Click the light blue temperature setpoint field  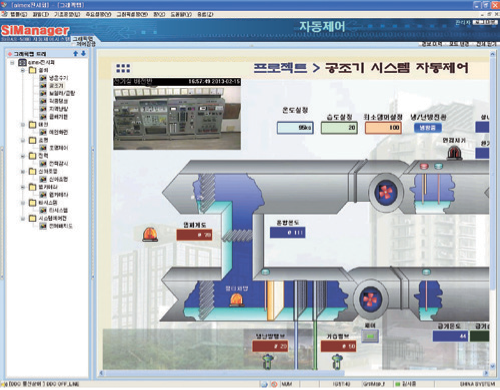(295, 128)
